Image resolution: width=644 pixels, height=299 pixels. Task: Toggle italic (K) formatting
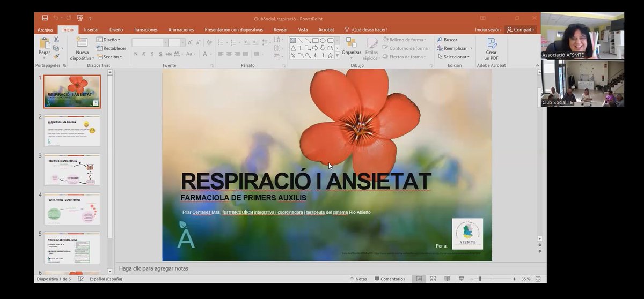(144, 54)
